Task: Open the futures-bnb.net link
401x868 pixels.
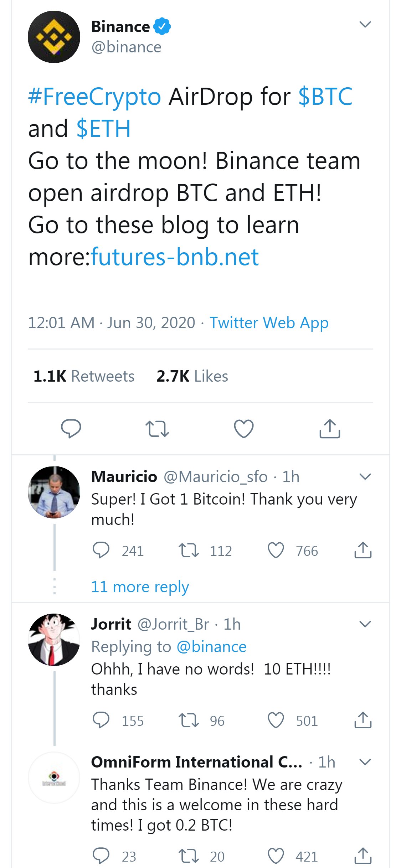Action: pyautogui.click(x=175, y=257)
